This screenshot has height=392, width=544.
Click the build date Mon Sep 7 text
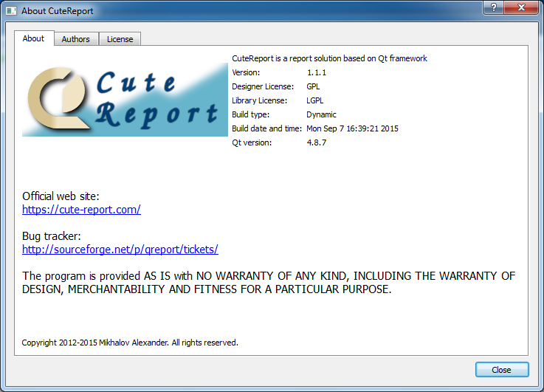pyautogui.click(x=352, y=128)
